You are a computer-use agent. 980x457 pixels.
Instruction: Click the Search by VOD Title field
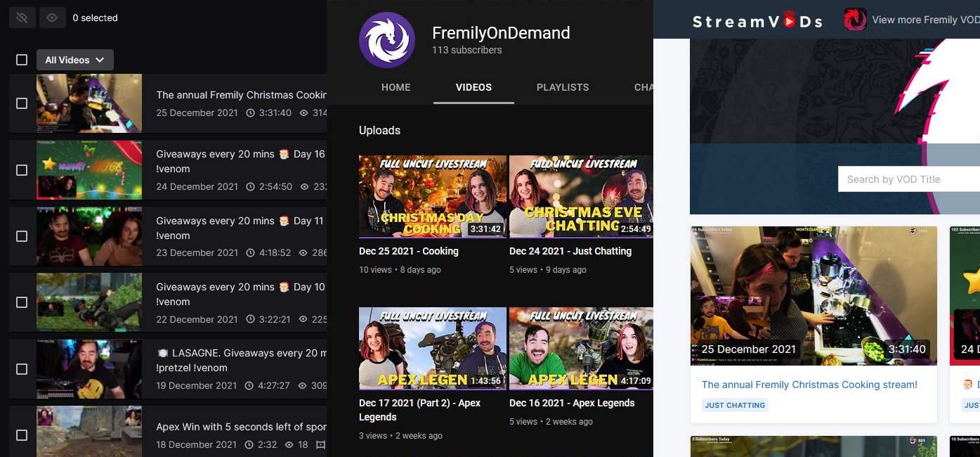pos(909,179)
